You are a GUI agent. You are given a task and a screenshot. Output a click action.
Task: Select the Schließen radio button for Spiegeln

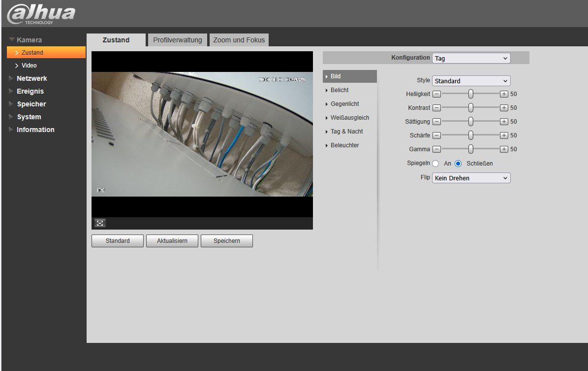458,164
